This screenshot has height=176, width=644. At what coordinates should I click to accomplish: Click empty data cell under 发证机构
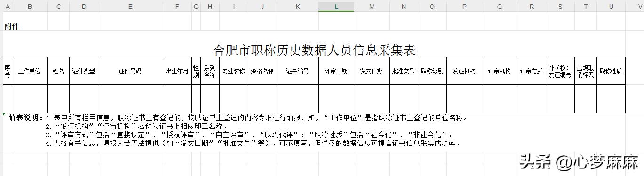coord(464,99)
